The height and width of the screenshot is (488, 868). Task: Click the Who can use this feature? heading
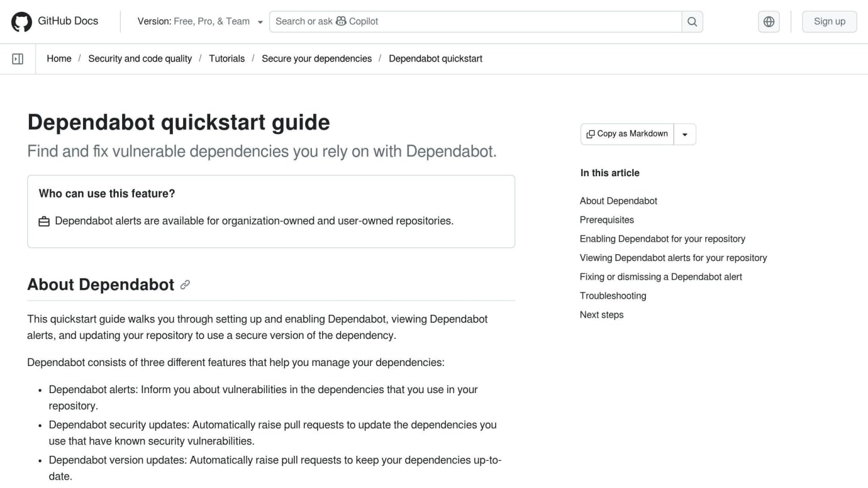pos(107,194)
